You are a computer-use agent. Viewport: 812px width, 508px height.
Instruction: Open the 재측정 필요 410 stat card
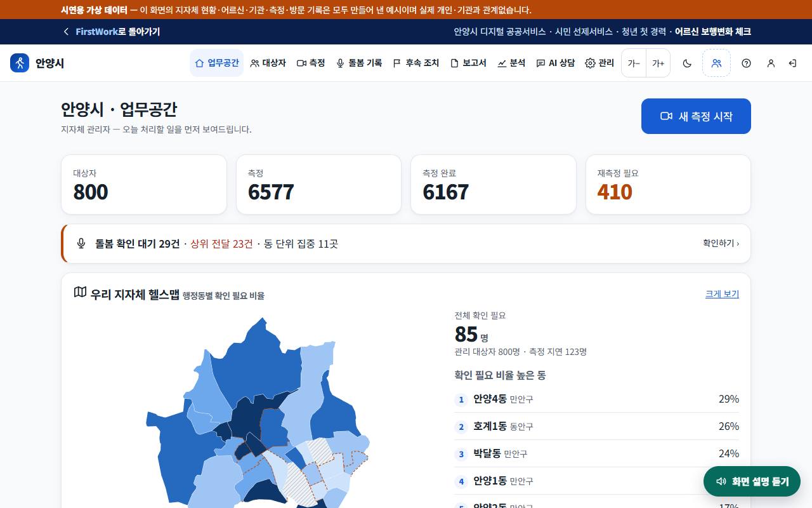click(x=668, y=185)
